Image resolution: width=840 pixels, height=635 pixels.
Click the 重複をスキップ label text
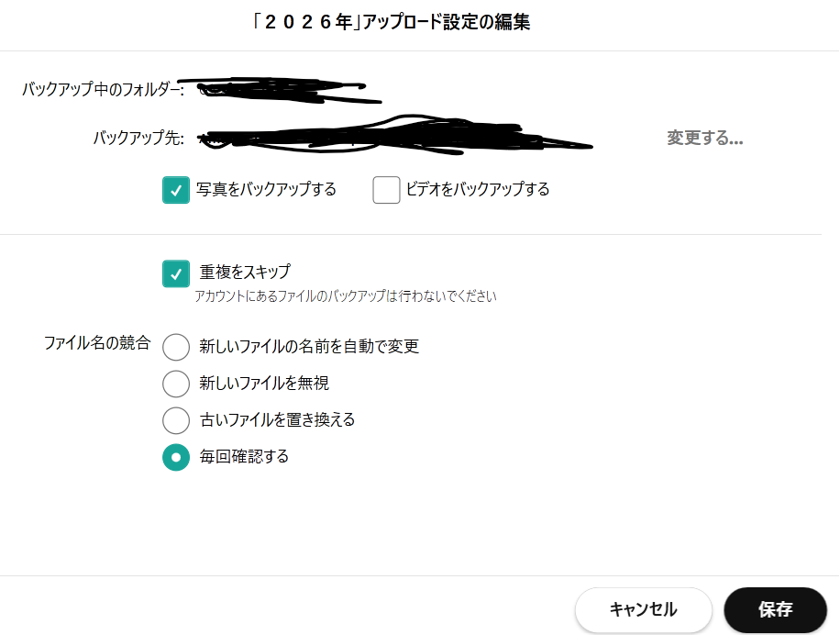point(245,272)
